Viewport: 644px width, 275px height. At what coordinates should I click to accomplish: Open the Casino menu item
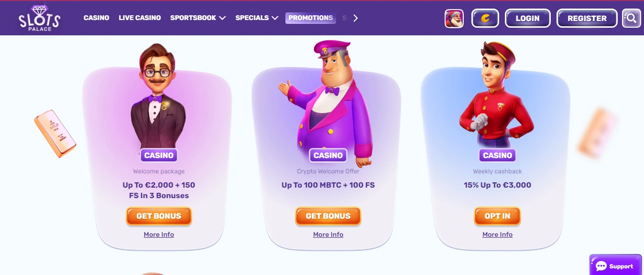point(97,18)
